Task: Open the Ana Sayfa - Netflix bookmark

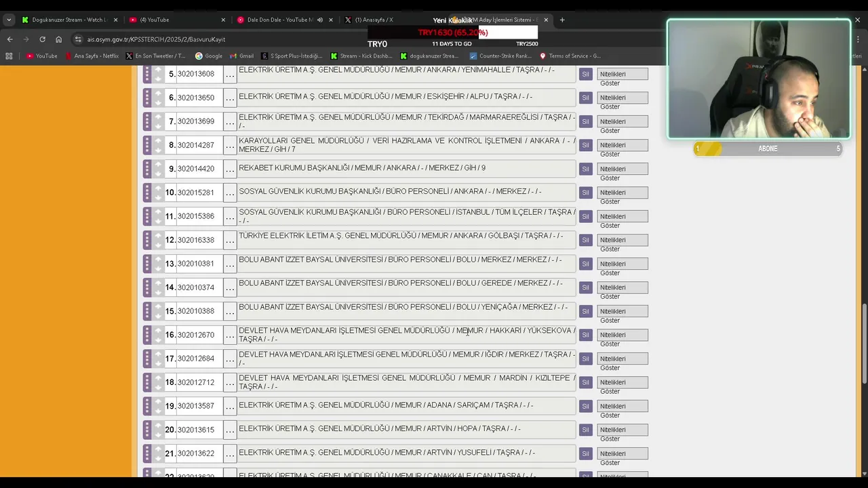Action: (x=92, y=56)
